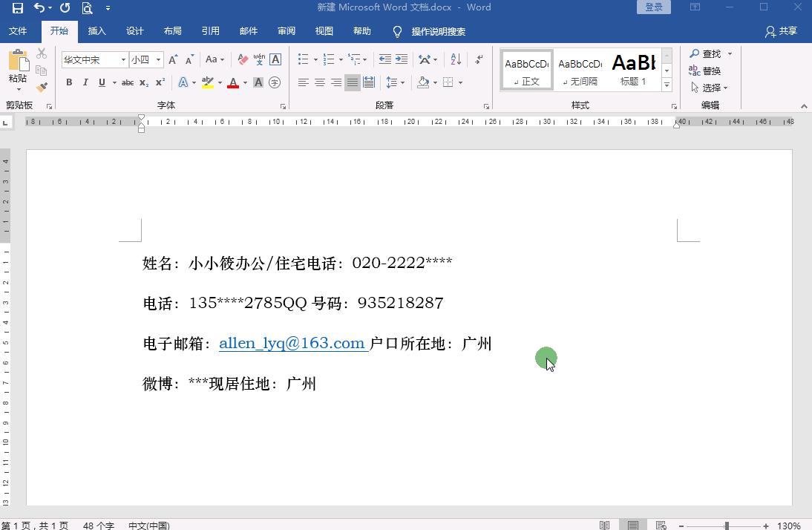Click the 替换 (Replace) icon
Screen dimensions: 812x530
click(707, 71)
